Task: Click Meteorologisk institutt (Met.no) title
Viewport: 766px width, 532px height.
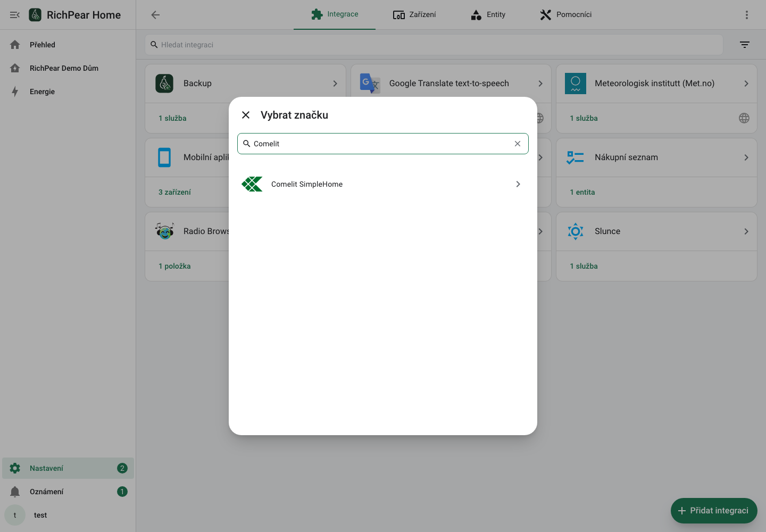Action: [x=654, y=84]
